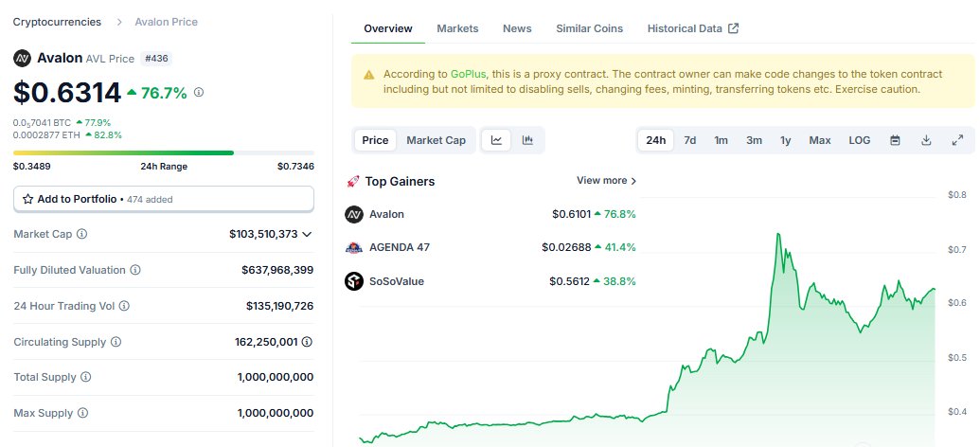Screen dimensions: 980x447
Task: Click the 0.0002877 ETH price text
Action: coord(47,134)
